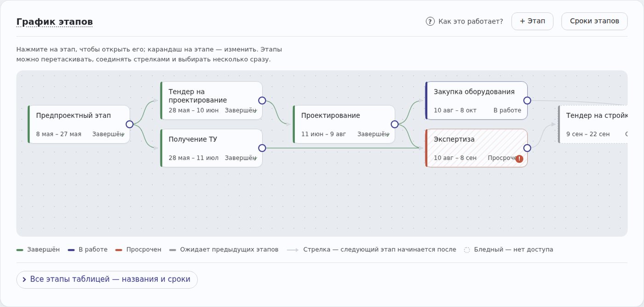Click the blue В работе legend swatch
Viewport: 644px width, 307px height.
point(71,250)
